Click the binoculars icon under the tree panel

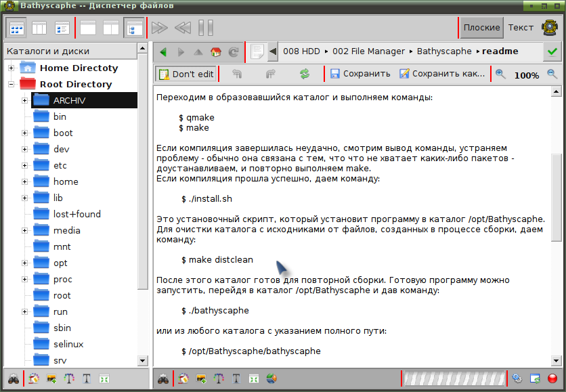click(x=14, y=379)
